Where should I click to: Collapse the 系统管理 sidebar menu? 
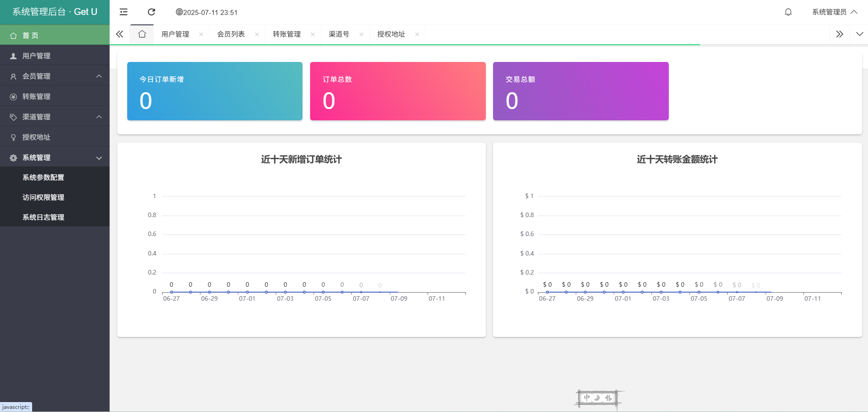54,157
